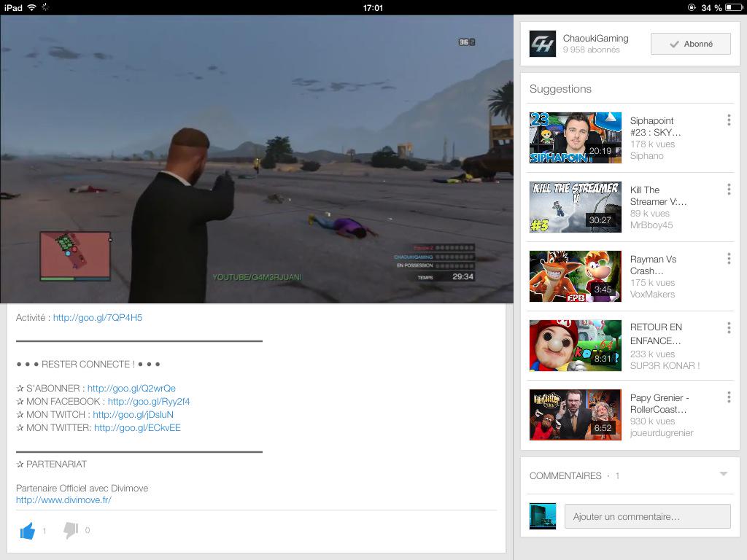Tap the MrBboy45 channel name
The width and height of the screenshot is (747, 560).
pyautogui.click(x=651, y=225)
